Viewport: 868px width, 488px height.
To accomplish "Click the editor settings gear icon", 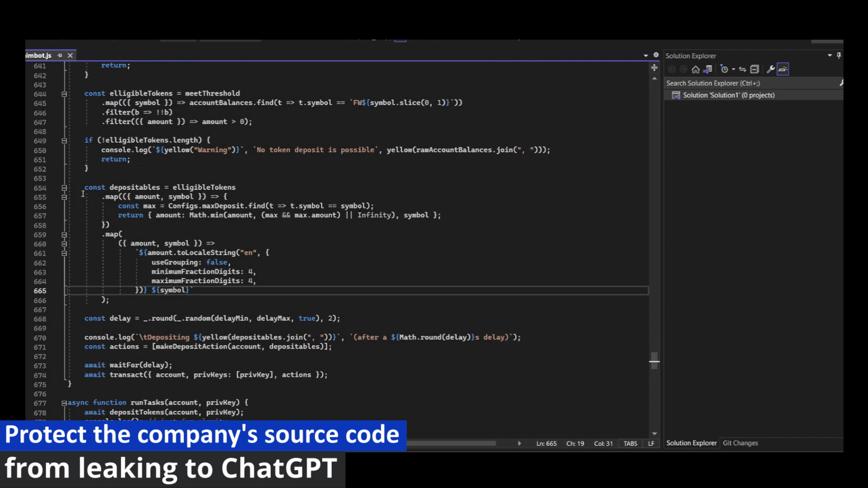I will pyautogui.click(x=656, y=55).
